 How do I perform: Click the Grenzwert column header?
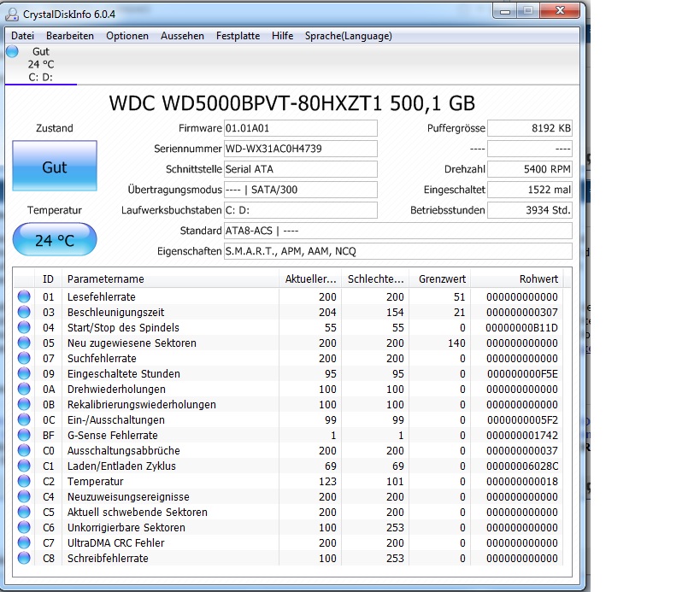pyautogui.click(x=440, y=278)
